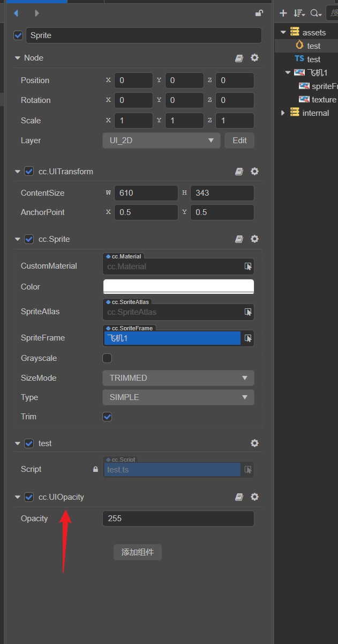Toggle the Grayscale checkbox
The height and width of the screenshot is (644, 338).
coord(107,358)
